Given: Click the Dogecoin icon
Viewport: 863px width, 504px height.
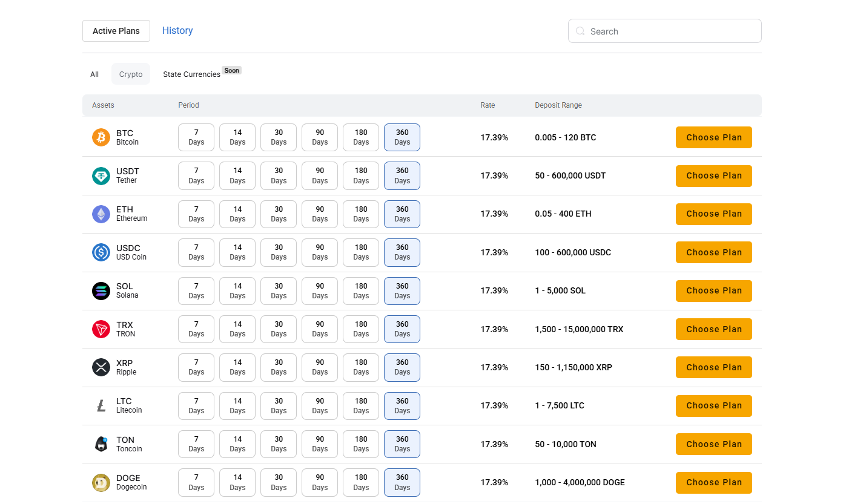Looking at the screenshot, I should [101, 482].
